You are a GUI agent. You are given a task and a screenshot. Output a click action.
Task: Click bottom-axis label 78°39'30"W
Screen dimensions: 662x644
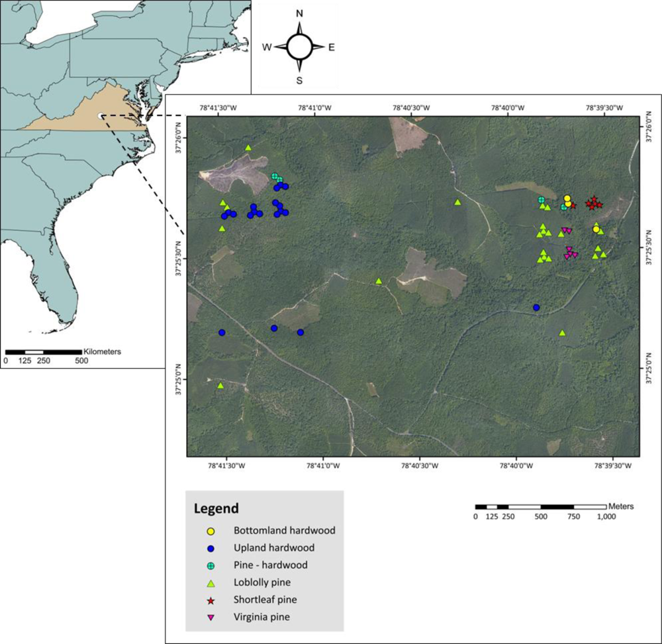(x=612, y=466)
